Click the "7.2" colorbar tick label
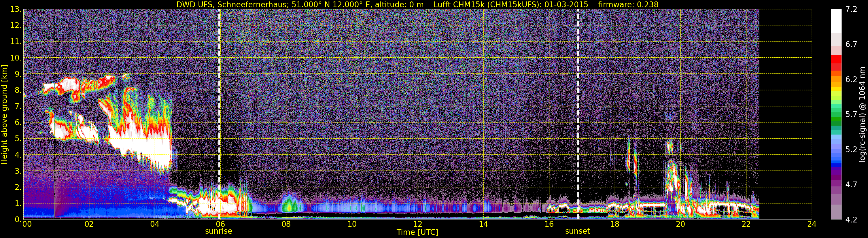 pos(851,10)
